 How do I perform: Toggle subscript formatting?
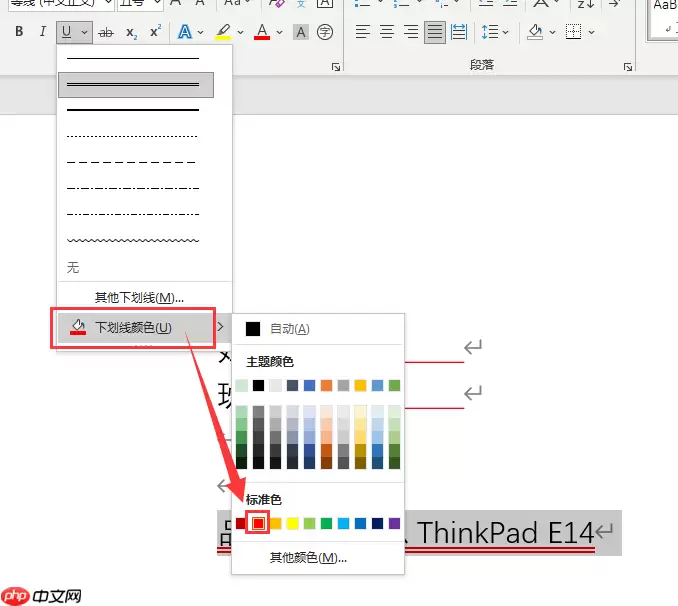131,32
